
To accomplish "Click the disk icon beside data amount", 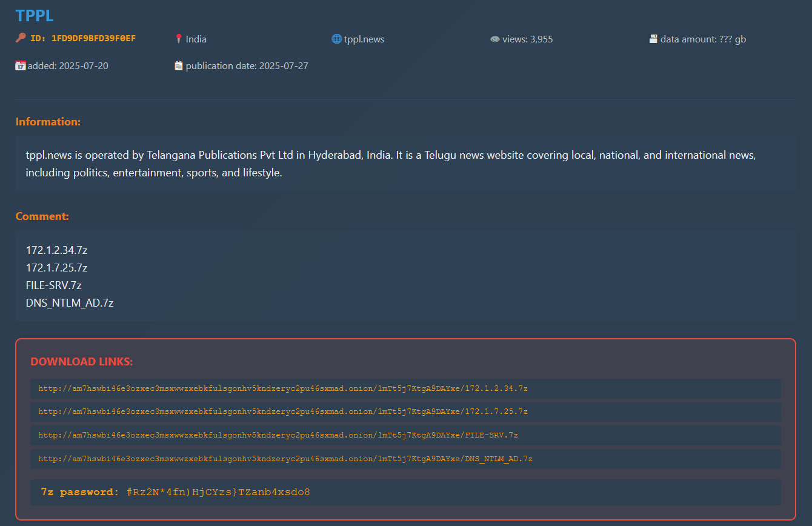I will 653,39.
